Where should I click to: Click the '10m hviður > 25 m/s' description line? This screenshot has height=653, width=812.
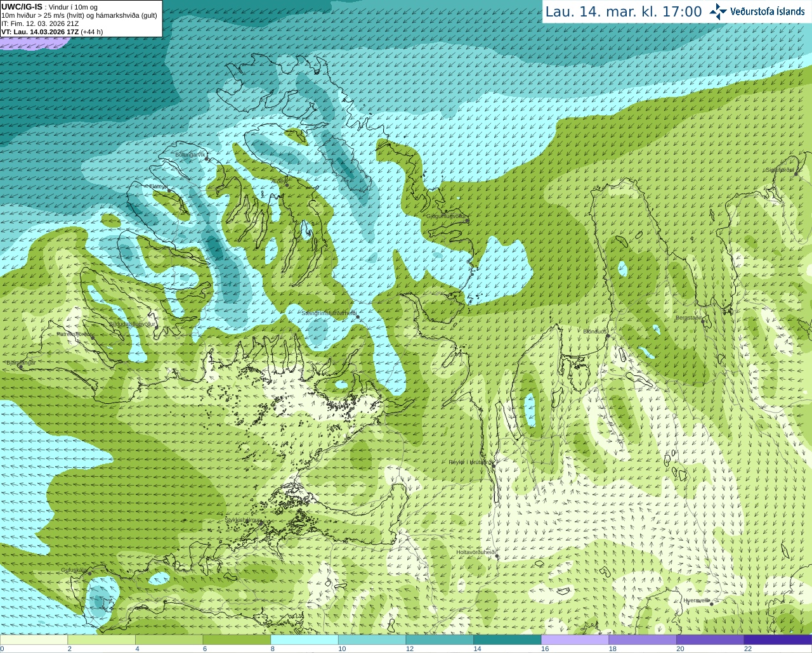click(79, 15)
